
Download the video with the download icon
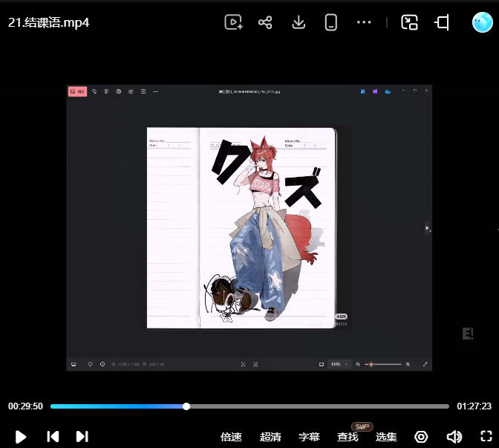point(299,22)
